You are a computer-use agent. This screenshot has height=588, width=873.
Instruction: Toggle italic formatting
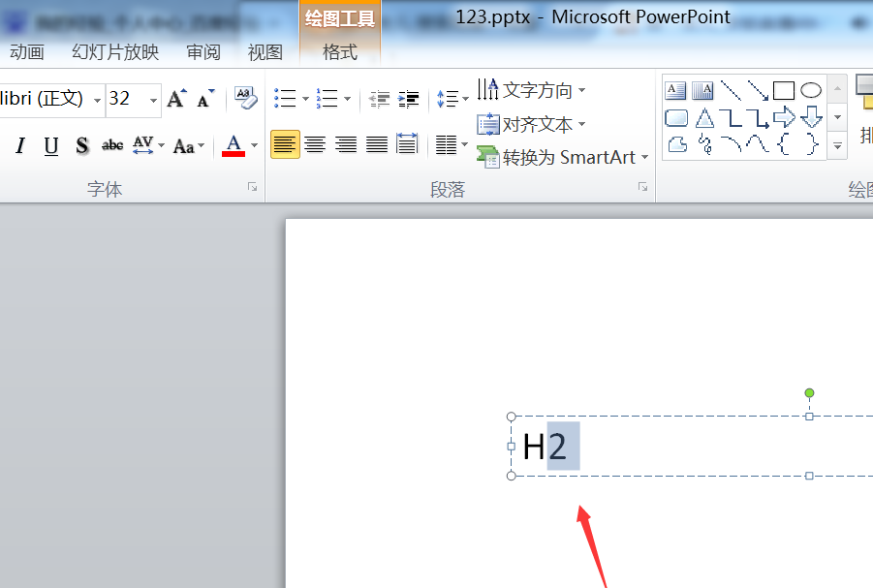tap(19, 144)
